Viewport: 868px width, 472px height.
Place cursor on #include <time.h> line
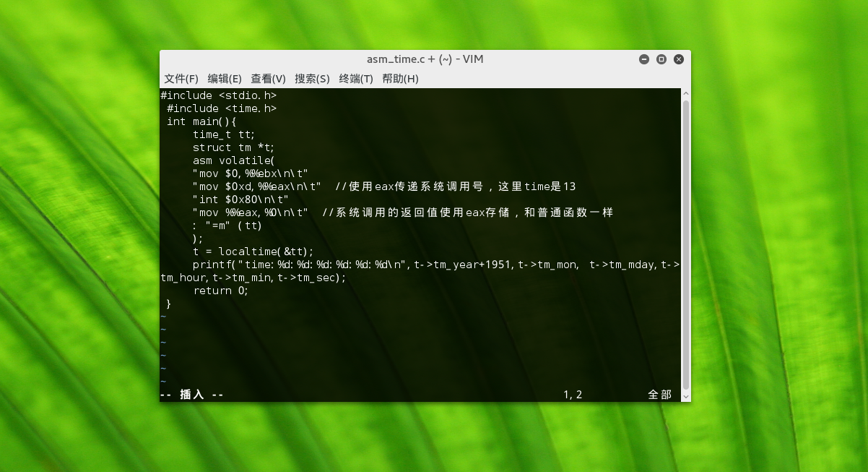click(x=222, y=108)
